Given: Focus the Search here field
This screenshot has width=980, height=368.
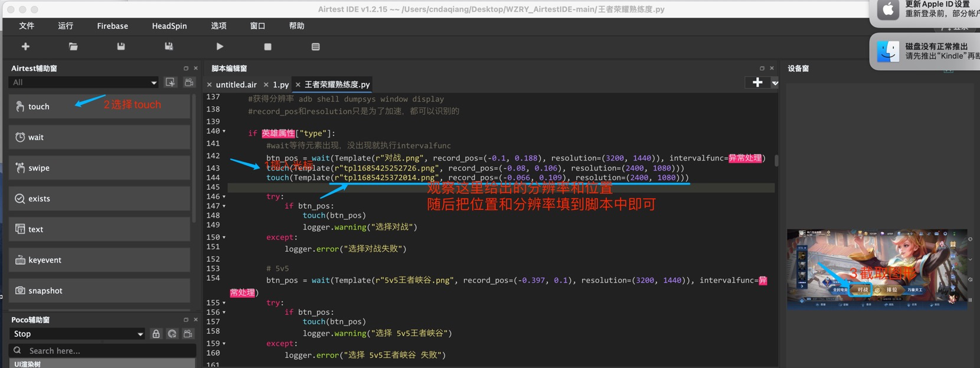Looking at the screenshot, I should coord(103,351).
